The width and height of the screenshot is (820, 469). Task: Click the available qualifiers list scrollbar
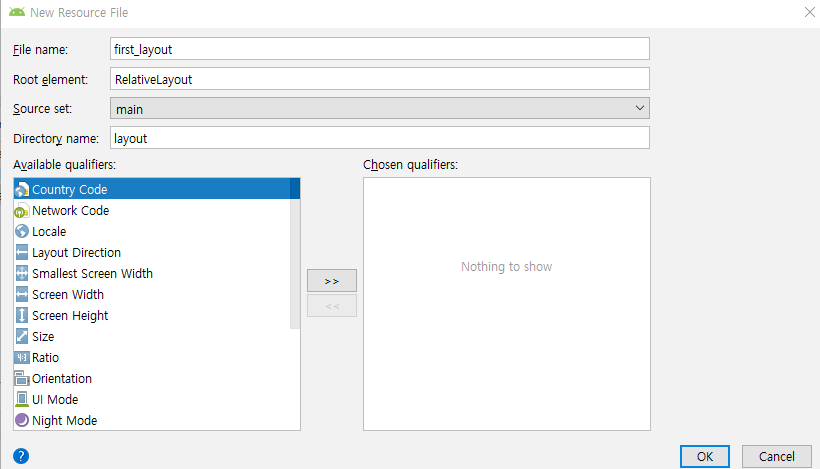295,254
